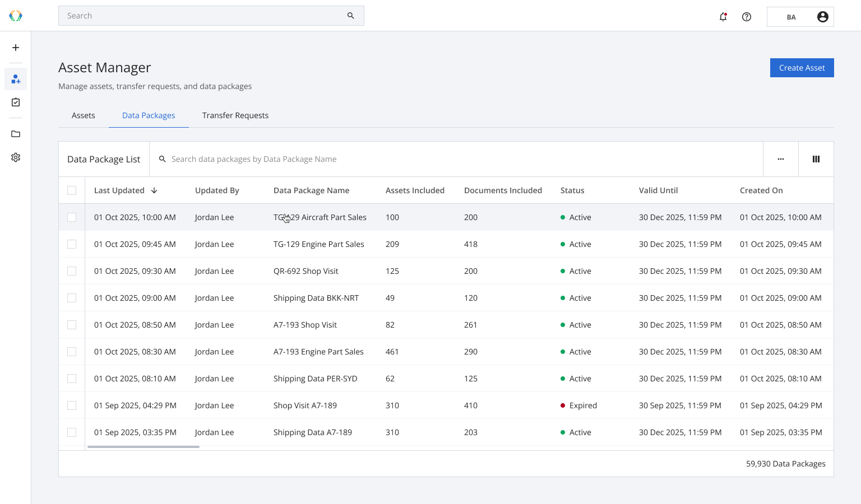861x504 pixels.
Task: Check the QR-692 Shop Visit row
Action: click(72, 271)
